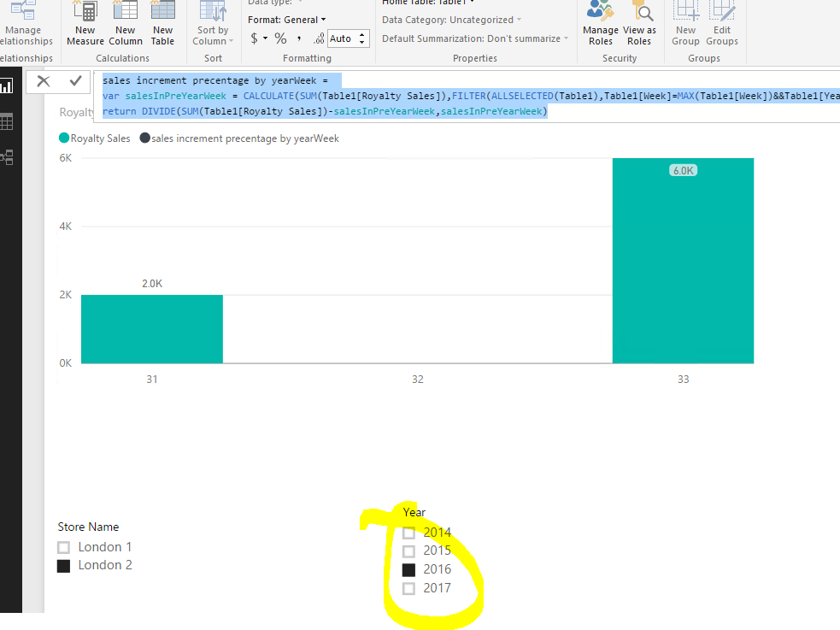Expand currency symbol dropdown arrow
Image resolution: width=840 pixels, height=630 pixels.
click(265, 38)
